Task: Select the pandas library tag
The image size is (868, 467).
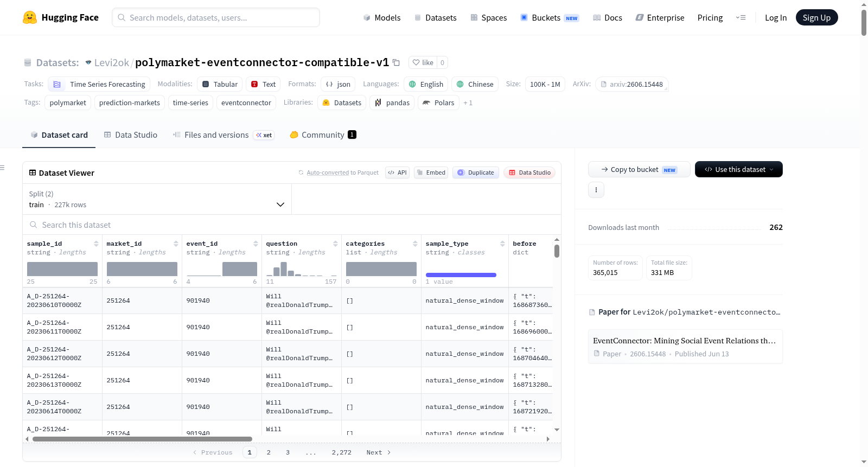Action: 392,103
